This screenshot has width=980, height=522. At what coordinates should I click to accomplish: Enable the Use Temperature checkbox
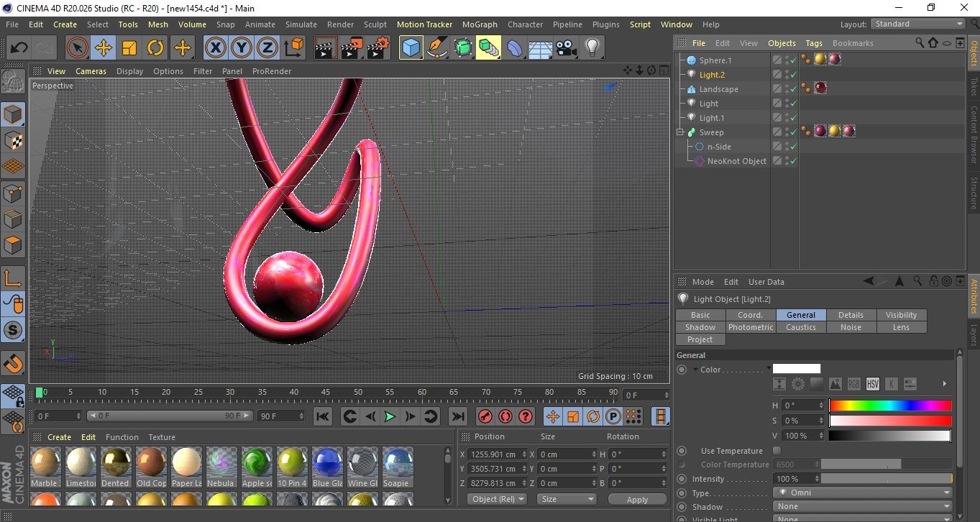coord(777,451)
